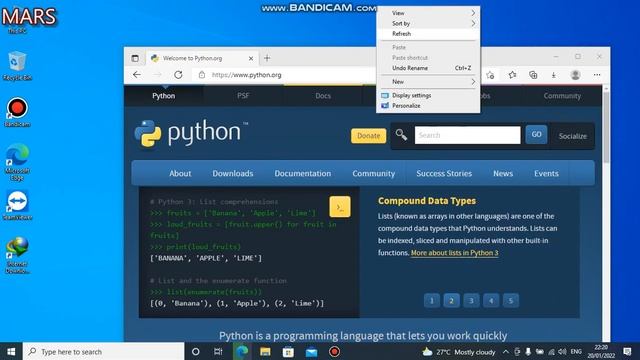Viewport: 640px width, 360px height.
Task: Open the Favorites list icon in Edge
Action: tap(512, 75)
